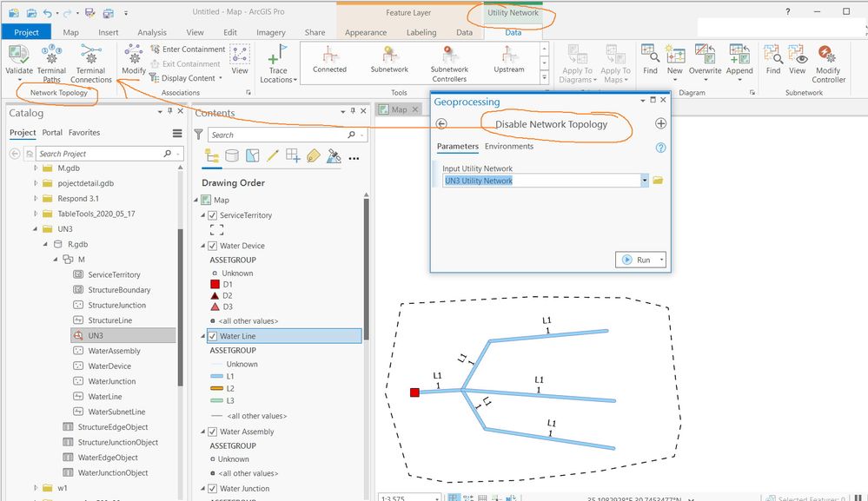Select WaterSubnetLine in Catalog
The width and height of the screenshot is (868, 501).
click(x=116, y=412)
